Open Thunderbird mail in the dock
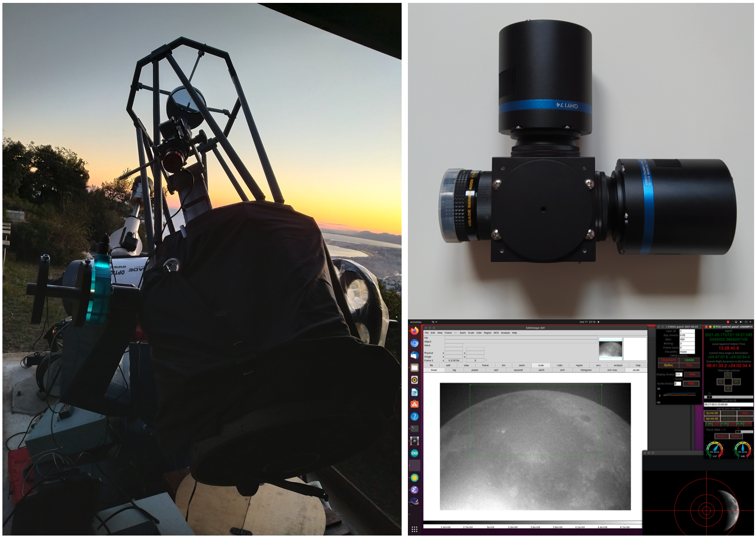 click(x=414, y=355)
